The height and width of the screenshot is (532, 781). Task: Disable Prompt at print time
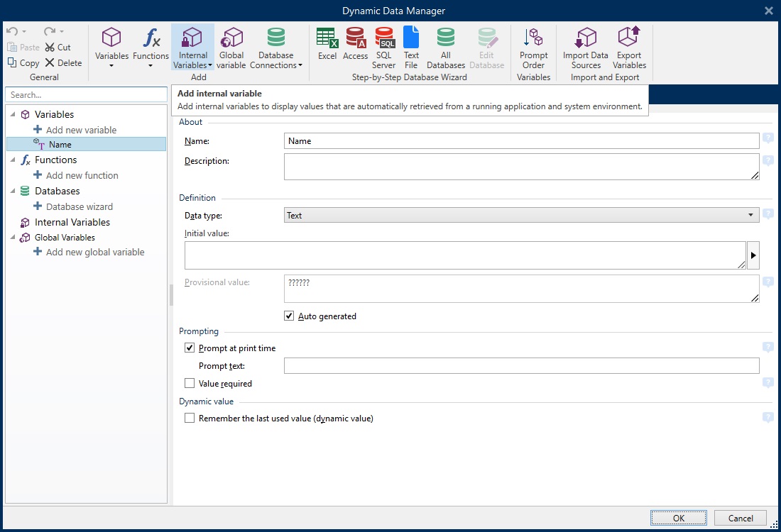[x=190, y=348]
